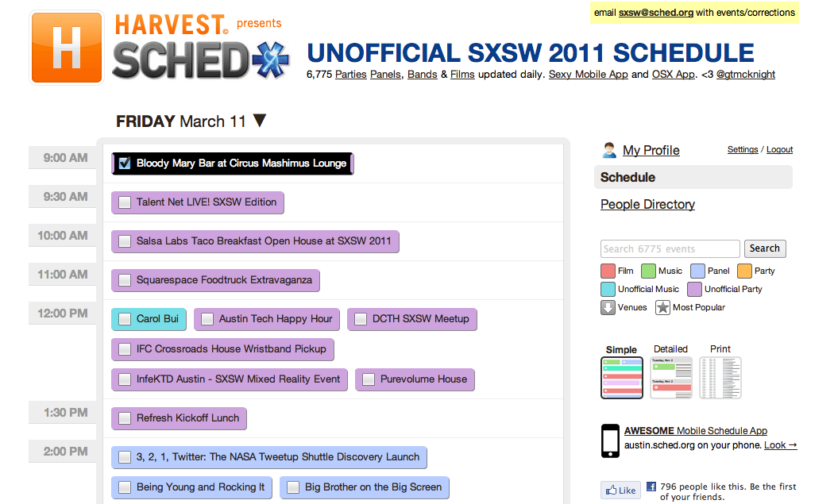Image resolution: width=838 pixels, height=504 pixels.
Task: Expand the FRIDAY March 11 date dropdown arrow
Action: 260,121
